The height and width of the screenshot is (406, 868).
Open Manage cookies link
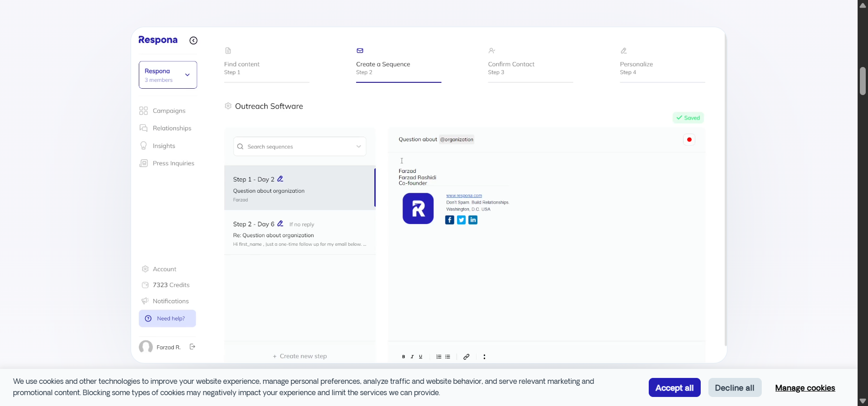click(805, 388)
